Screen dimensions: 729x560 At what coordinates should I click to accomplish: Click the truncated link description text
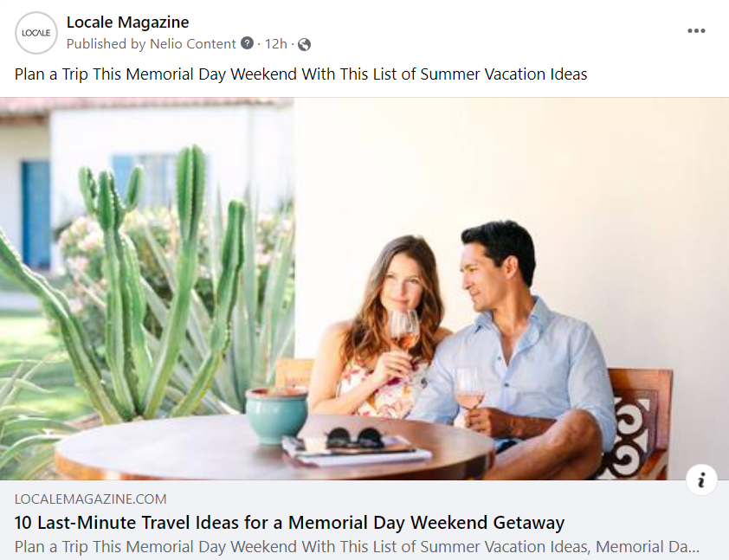pyautogui.click(x=357, y=546)
